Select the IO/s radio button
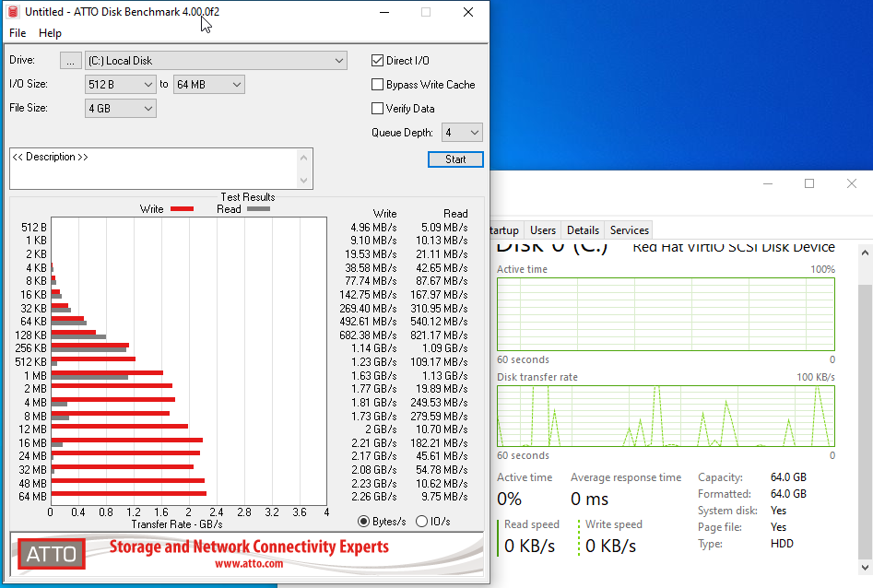The width and height of the screenshot is (873, 588). 421,522
